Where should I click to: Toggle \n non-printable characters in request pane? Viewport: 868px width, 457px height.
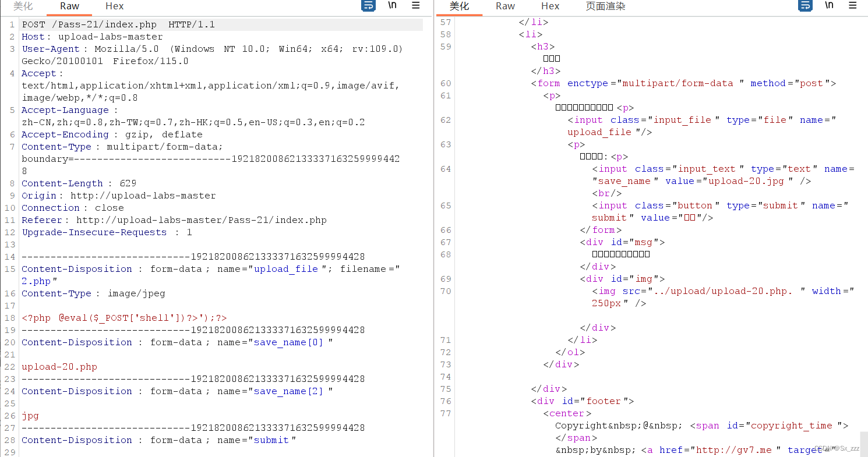click(x=393, y=5)
